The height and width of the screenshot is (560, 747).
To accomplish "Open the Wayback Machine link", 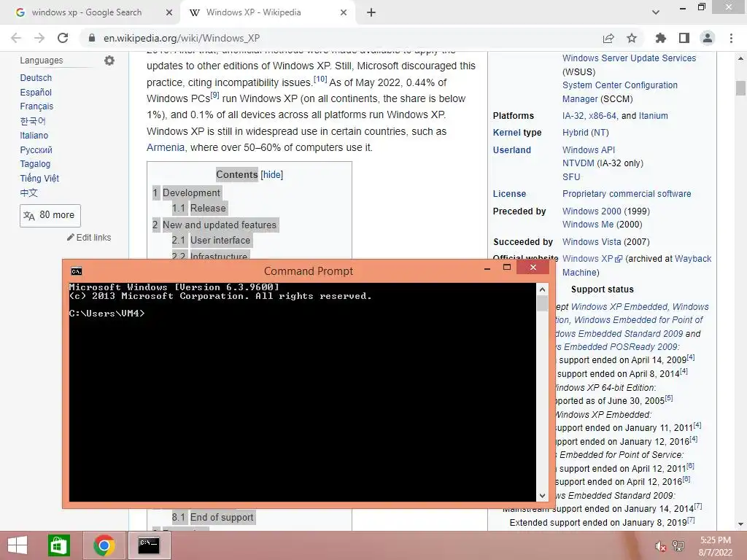I will (x=636, y=265).
